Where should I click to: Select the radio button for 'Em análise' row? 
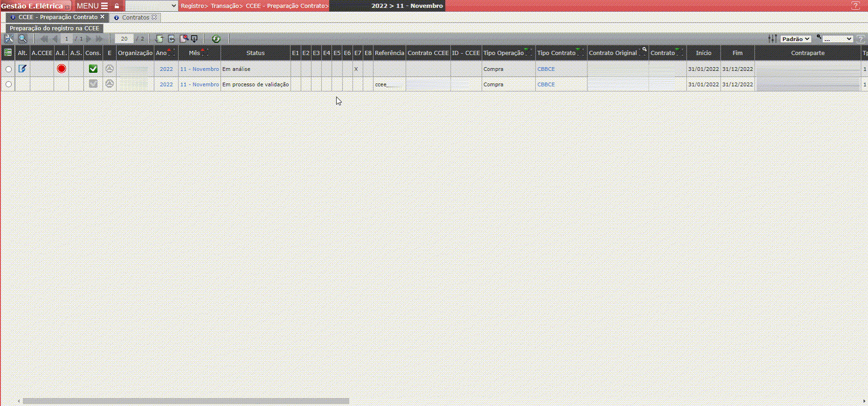click(8, 69)
